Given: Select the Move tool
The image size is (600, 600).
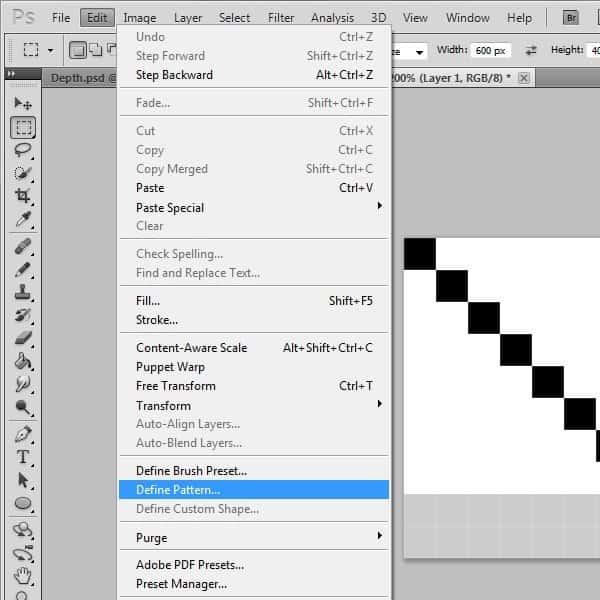Looking at the screenshot, I should pyautogui.click(x=23, y=103).
